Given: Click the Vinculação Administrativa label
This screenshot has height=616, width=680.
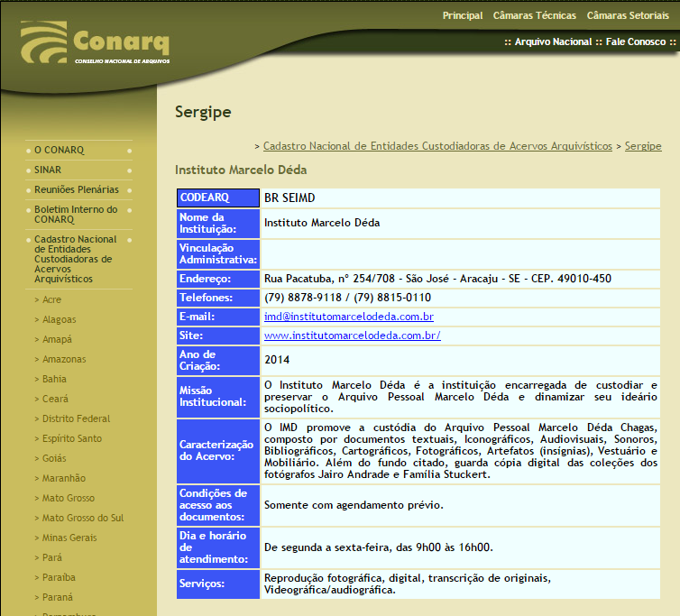Looking at the screenshot, I should 218,254.
